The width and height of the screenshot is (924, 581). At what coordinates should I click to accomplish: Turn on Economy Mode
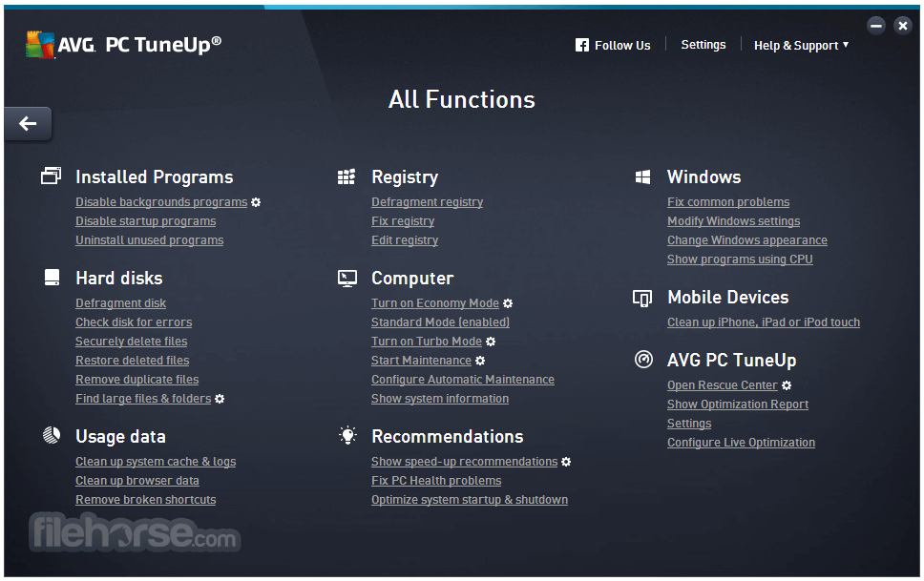click(435, 303)
